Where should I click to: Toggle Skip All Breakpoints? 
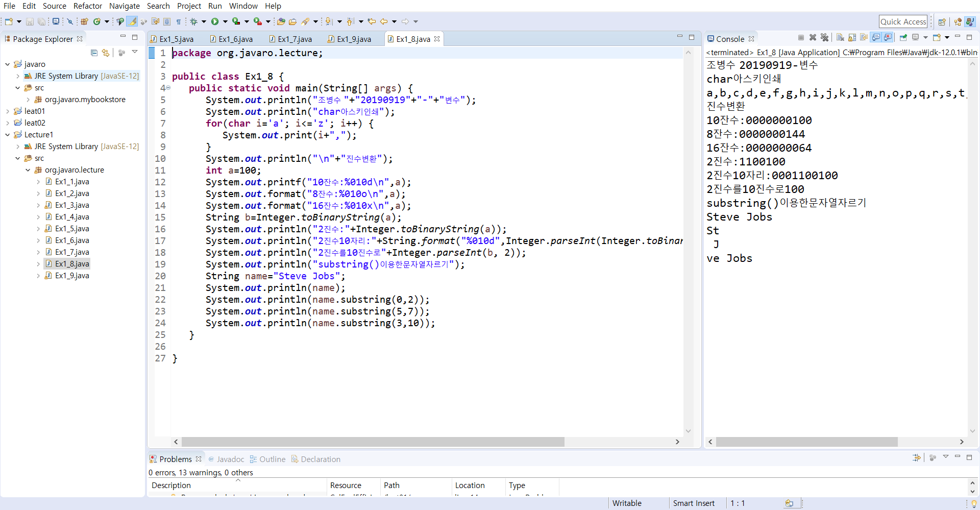coord(70,21)
